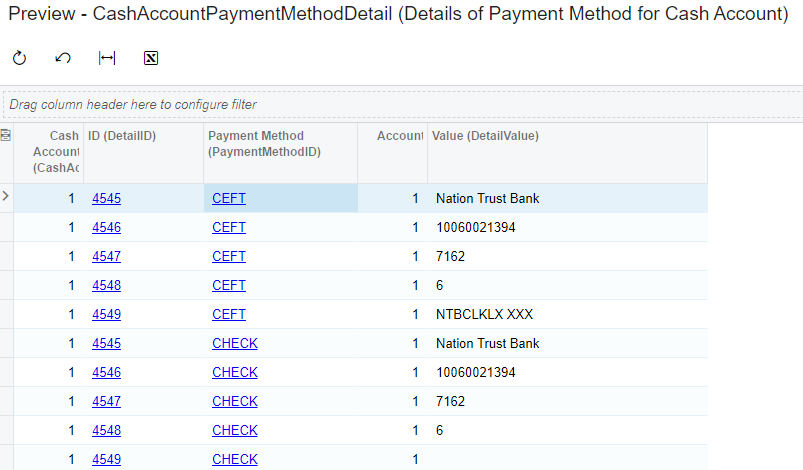Select value '6' in CHECK row 4548

439,430
